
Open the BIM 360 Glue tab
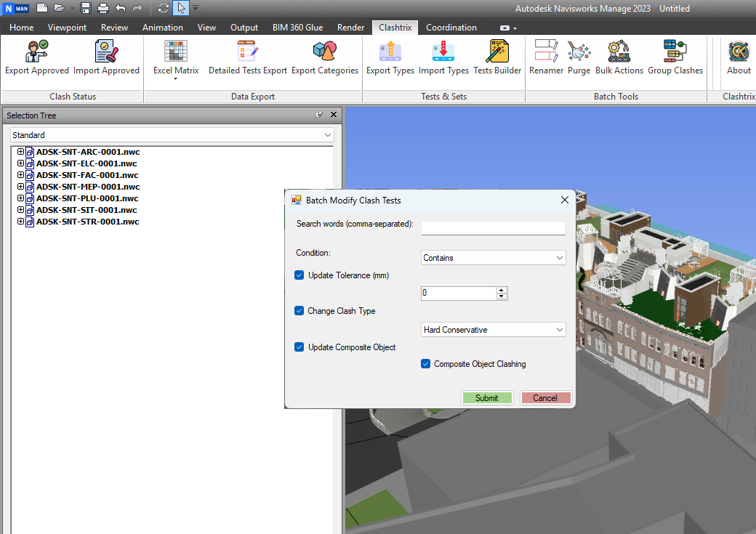297,28
